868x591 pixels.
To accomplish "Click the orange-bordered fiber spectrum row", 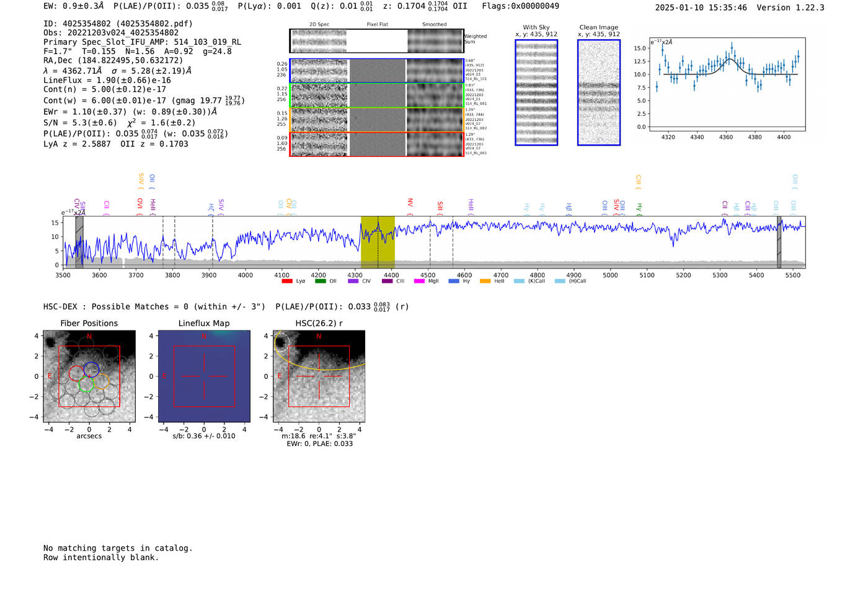I will point(376,120).
